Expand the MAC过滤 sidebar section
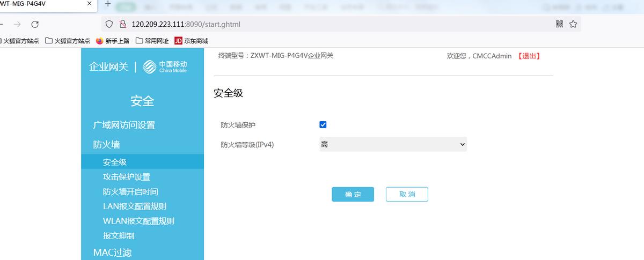 click(x=112, y=252)
